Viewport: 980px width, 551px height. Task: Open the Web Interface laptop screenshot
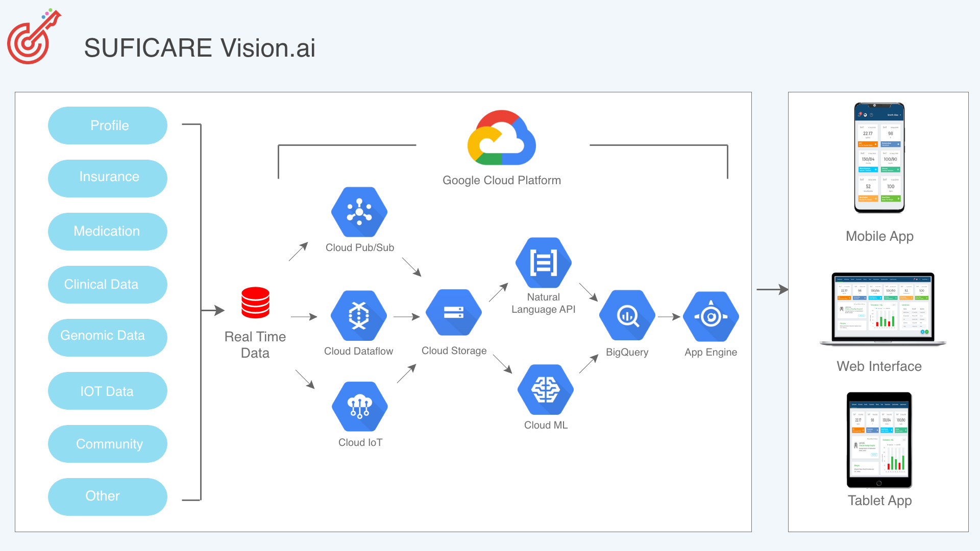[x=883, y=309]
